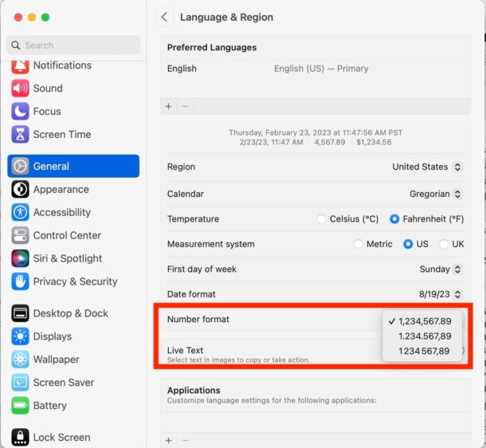Choose number format 1 234 567,89

[425, 351]
